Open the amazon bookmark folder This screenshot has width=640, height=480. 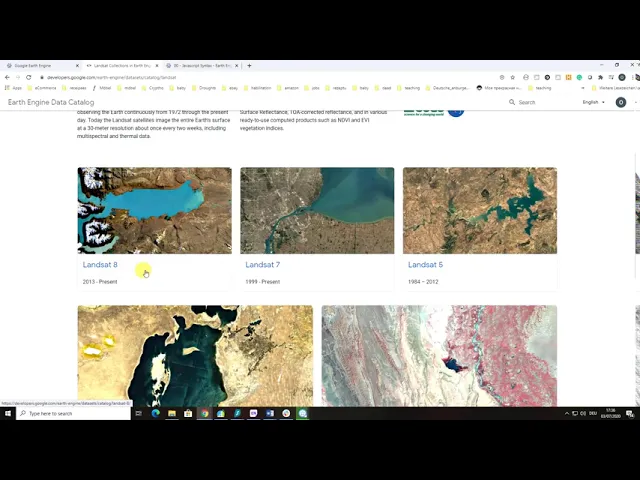coord(288,88)
